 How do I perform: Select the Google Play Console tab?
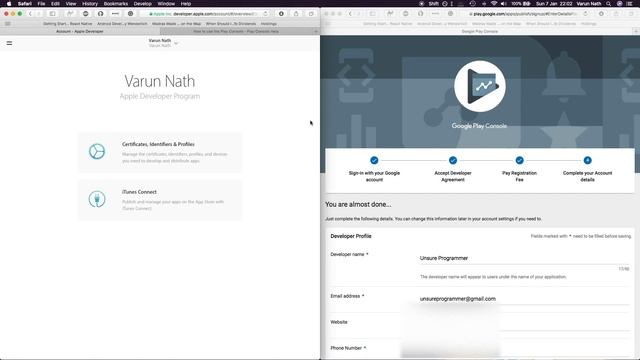tap(479, 31)
